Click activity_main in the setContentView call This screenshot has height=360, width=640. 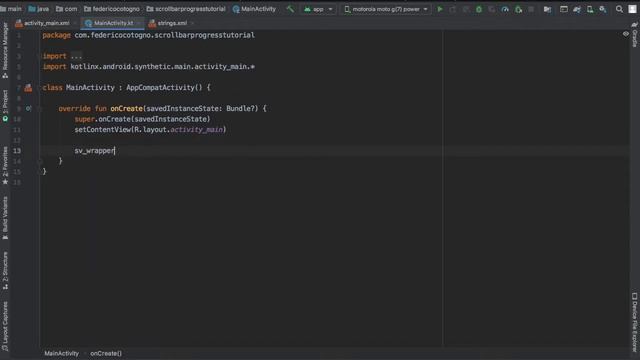[x=197, y=130]
